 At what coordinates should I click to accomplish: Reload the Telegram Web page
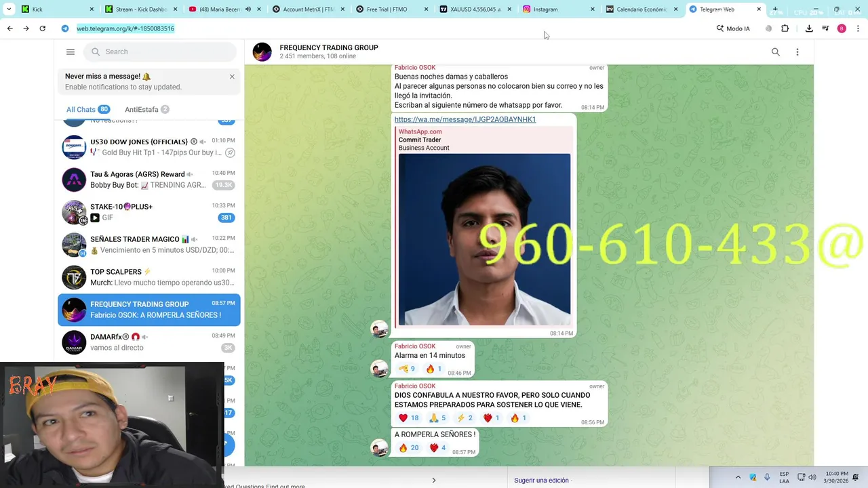[x=43, y=28]
